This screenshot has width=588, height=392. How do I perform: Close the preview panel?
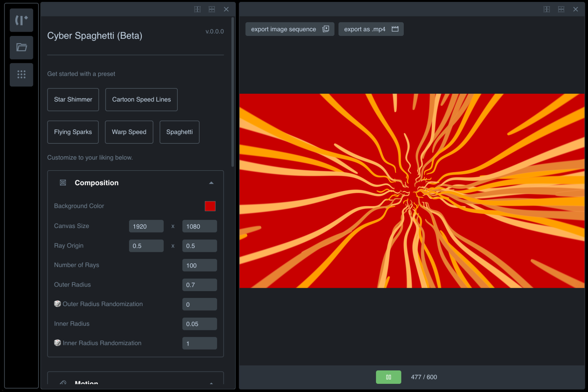tap(575, 9)
